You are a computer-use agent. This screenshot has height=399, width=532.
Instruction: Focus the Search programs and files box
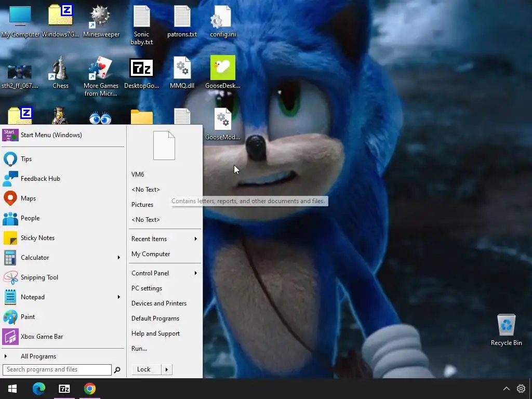point(57,369)
